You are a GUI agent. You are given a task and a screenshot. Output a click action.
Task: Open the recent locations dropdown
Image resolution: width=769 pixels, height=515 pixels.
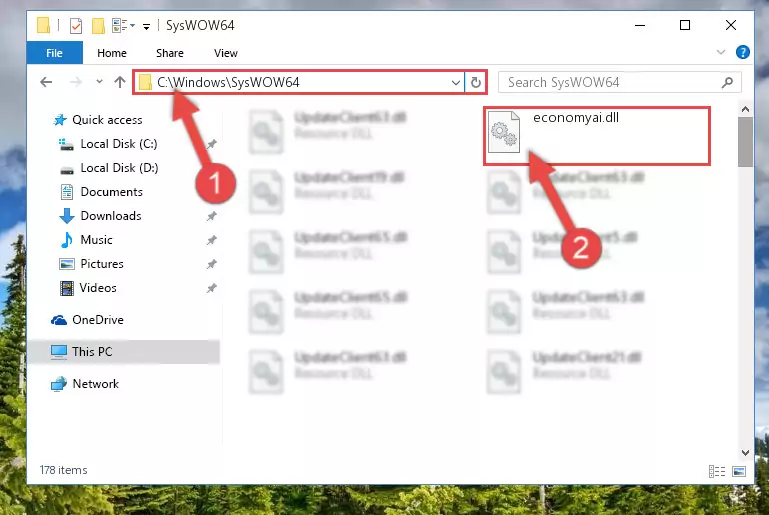click(98, 82)
